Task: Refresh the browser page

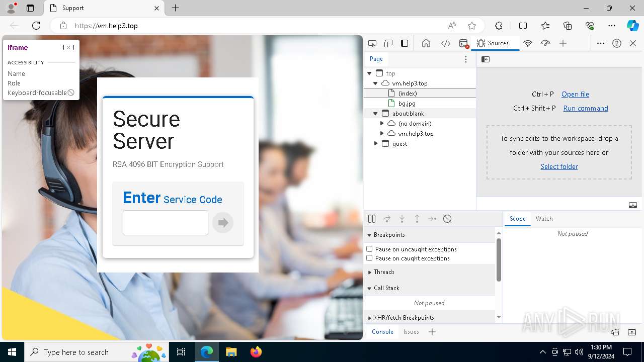Action: tap(36, 26)
